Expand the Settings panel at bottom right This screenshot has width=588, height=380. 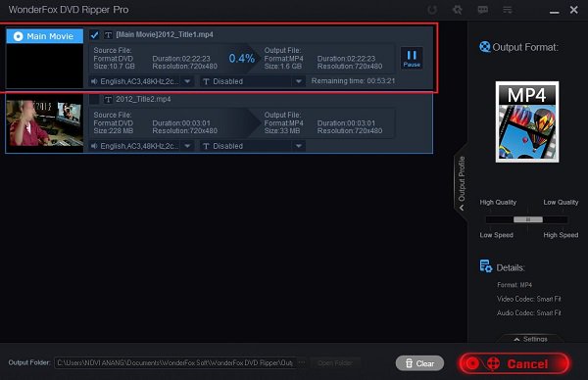pos(530,339)
